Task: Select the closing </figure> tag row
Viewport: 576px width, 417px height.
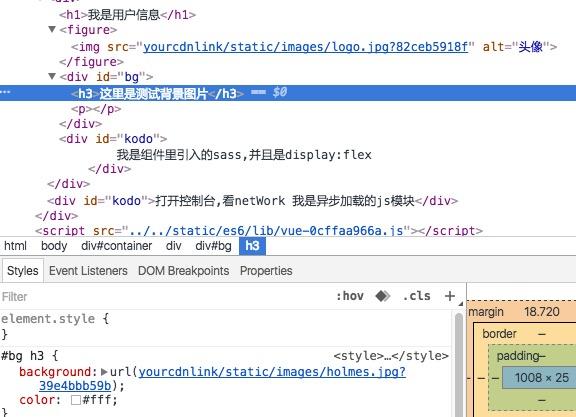Action: (x=91, y=62)
